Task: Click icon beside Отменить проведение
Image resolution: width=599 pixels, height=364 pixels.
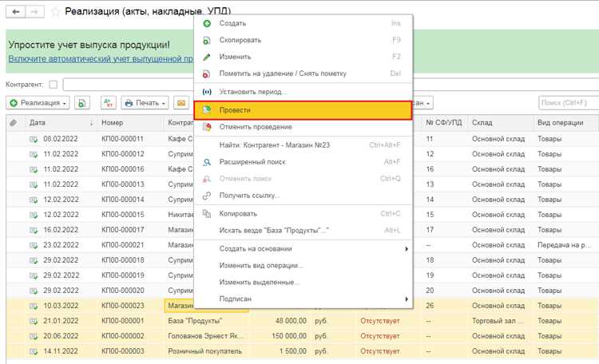Action: [207, 127]
